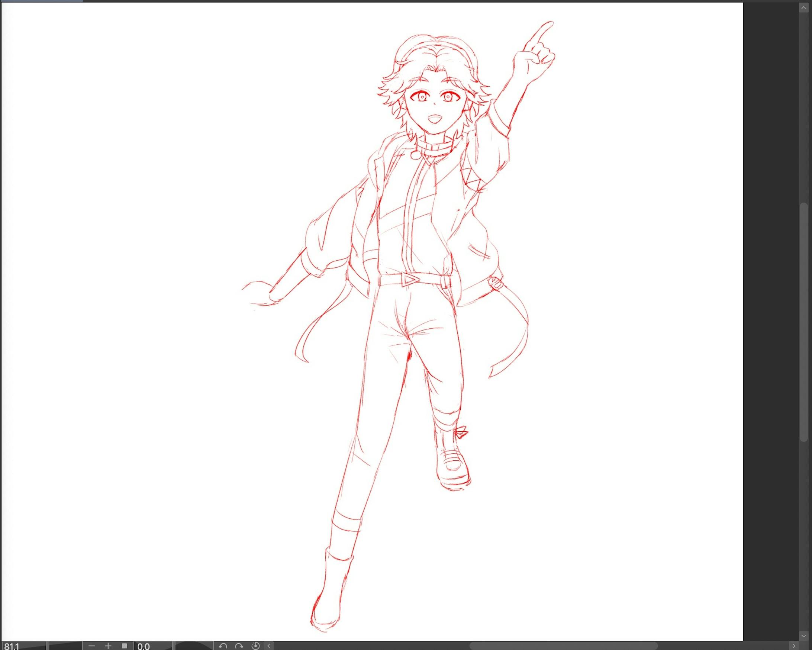Fit the canvas to screen with the square icon
The image size is (812, 650).
click(x=125, y=647)
